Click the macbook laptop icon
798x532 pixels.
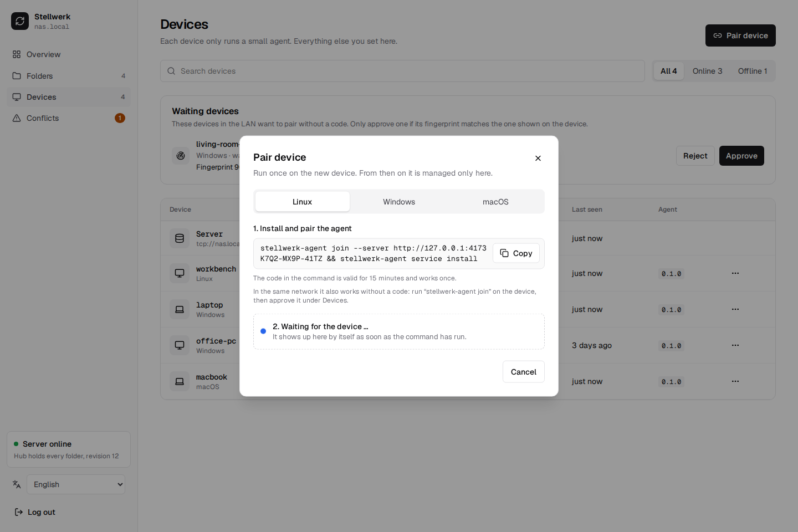180,381
